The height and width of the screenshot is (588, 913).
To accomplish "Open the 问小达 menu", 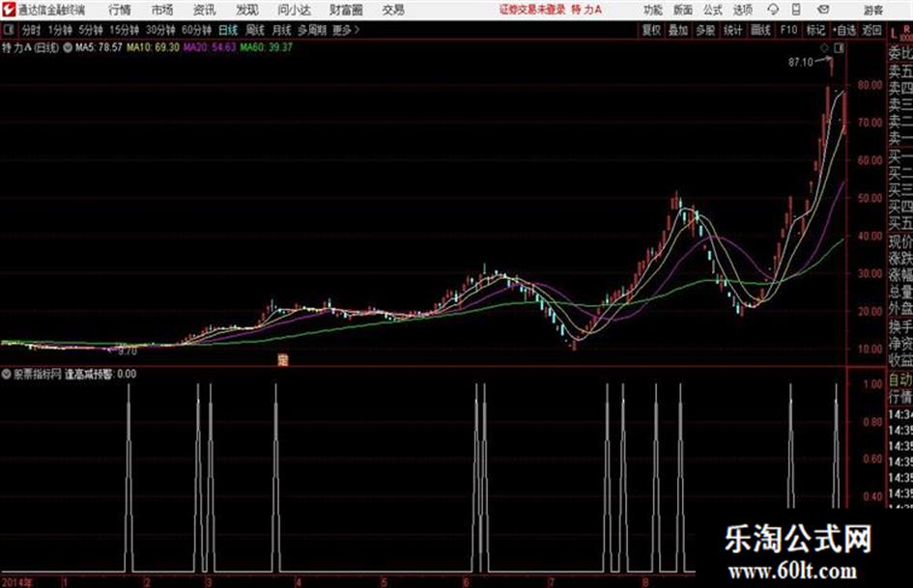I will click(294, 10).
